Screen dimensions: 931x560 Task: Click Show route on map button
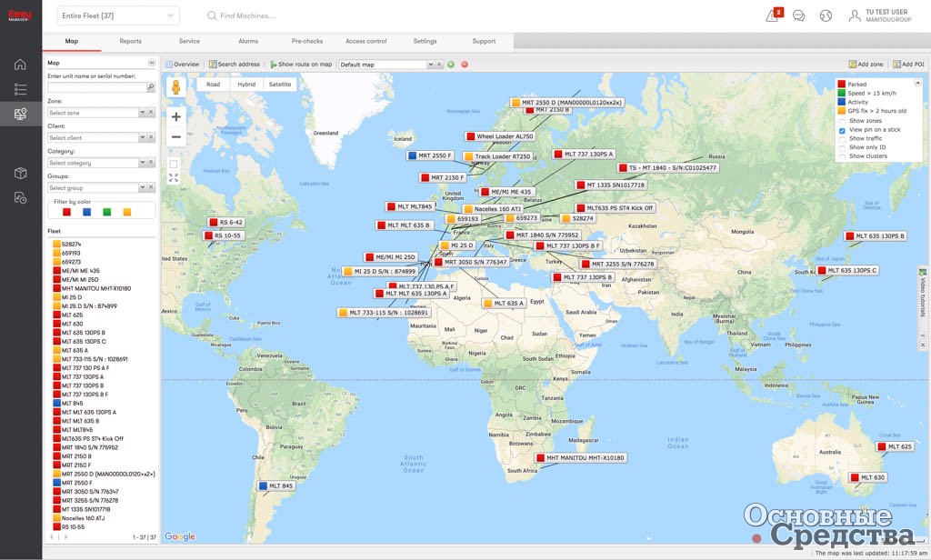pos(301,65)
